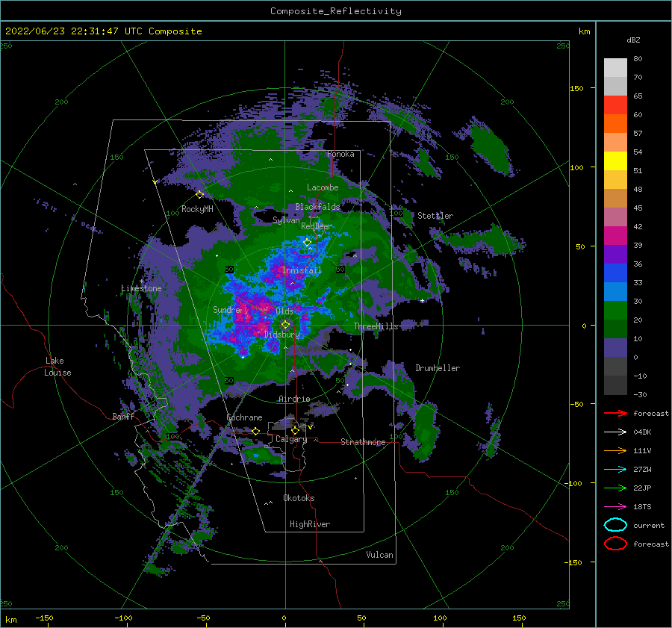672x628 pixels.
Task: Click the Lacombe city label
Action: coord(323,187)
